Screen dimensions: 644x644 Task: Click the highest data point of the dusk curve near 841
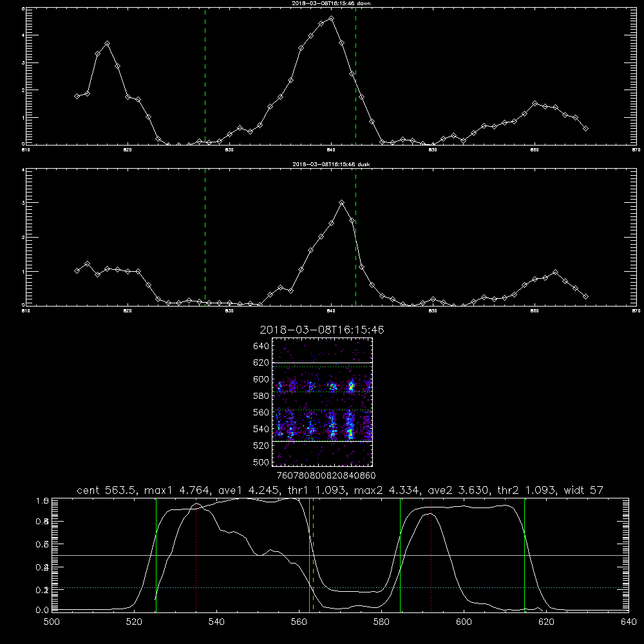click(341, 202)
